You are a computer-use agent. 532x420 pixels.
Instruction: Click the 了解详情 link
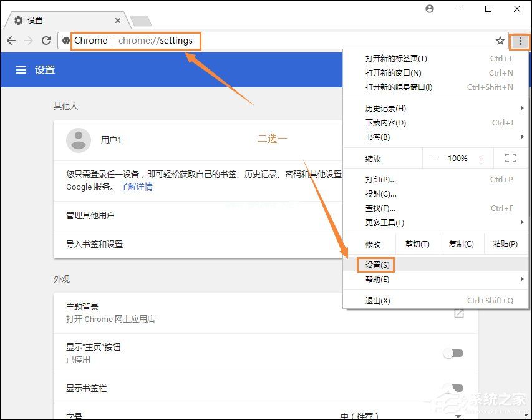136,187
